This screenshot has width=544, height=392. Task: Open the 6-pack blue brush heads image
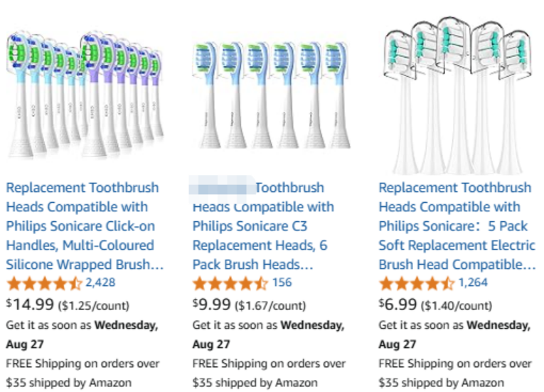271,94
